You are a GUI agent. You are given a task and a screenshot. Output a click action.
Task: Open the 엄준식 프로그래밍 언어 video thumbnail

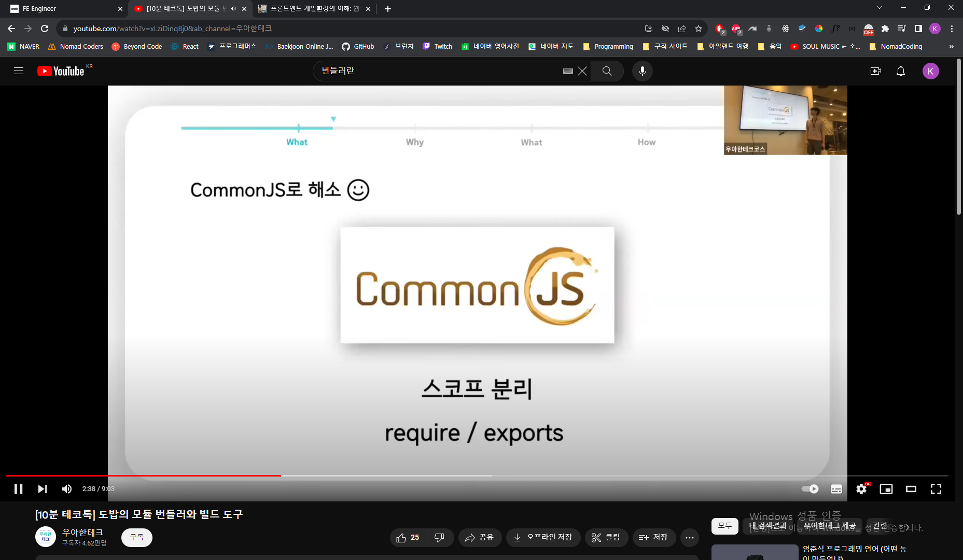click(x=755, y=552)
